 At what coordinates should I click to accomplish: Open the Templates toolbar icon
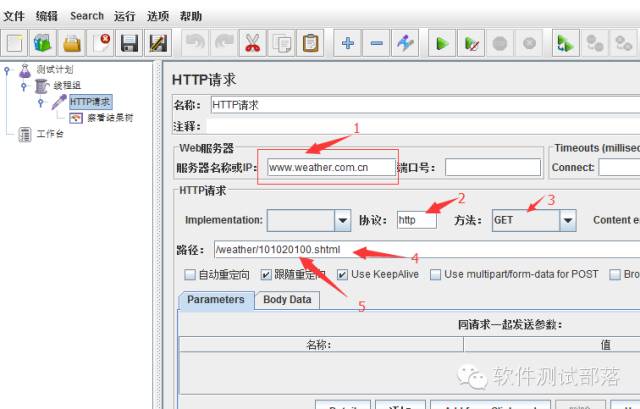pyautogui.click(x=43, y=43)
